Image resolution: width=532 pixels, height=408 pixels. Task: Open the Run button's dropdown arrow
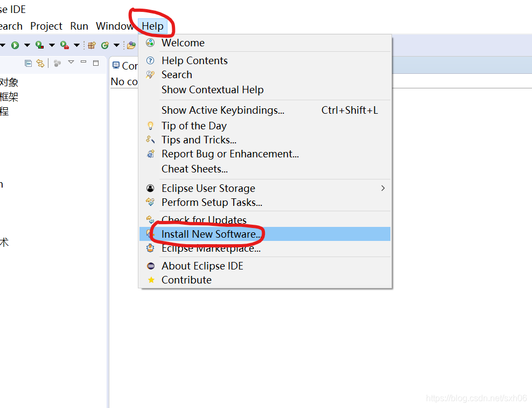27,45
